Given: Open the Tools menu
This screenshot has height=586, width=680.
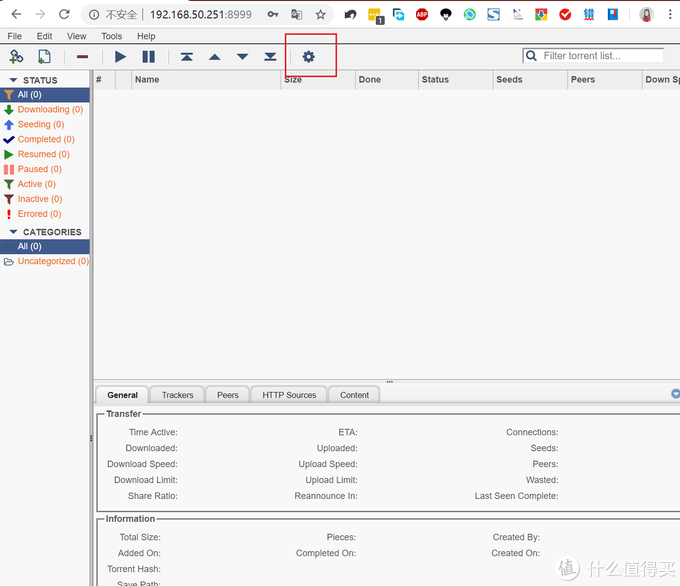Looking at the screenshot, I should click(111, 36).
